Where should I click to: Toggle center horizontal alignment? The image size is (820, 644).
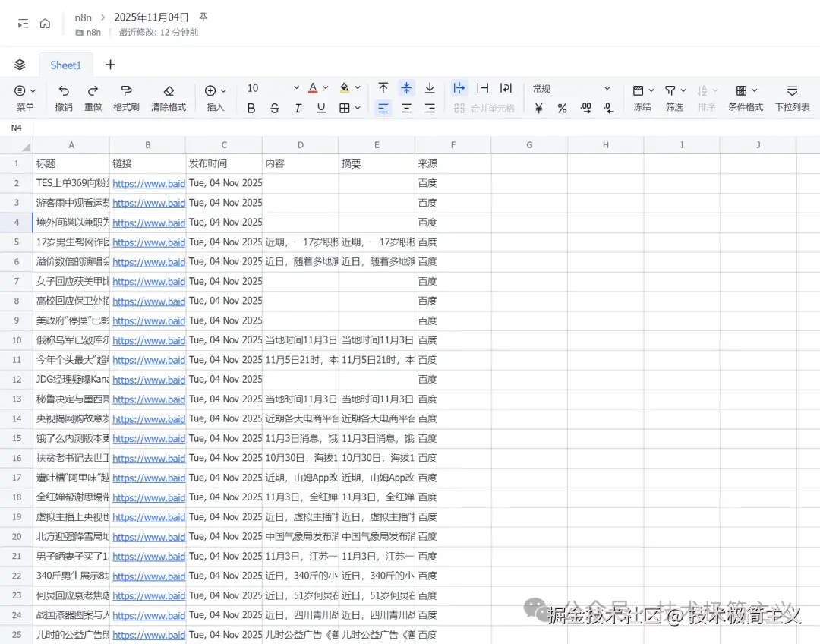click(406, 109)
